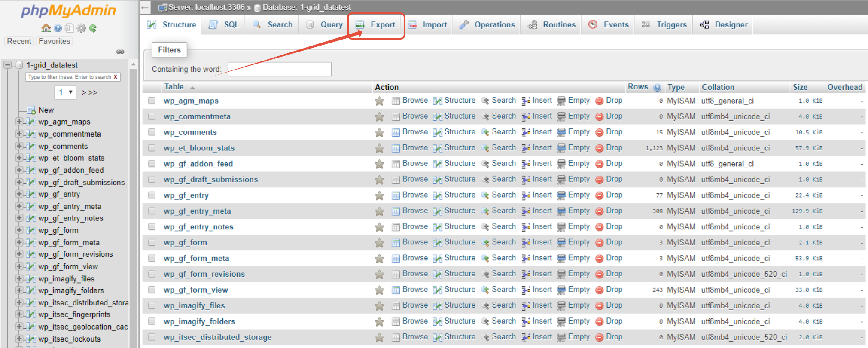
Task: Star the wp_gf_entry table as favorite
Action: click(379, 195)
